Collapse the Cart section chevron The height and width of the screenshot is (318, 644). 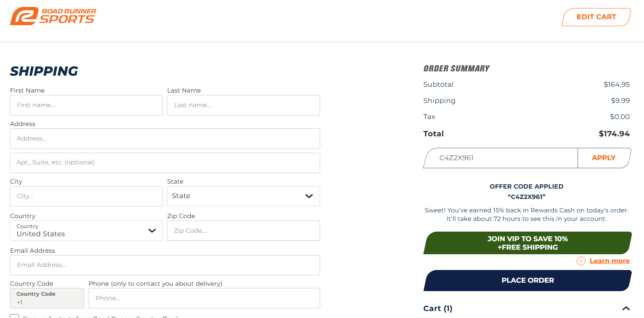[x=626, y=308]
